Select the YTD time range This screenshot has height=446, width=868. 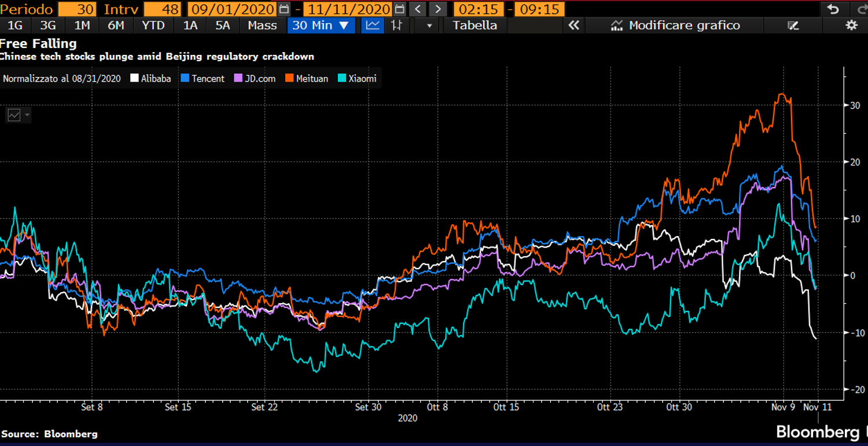click(153, 25)
